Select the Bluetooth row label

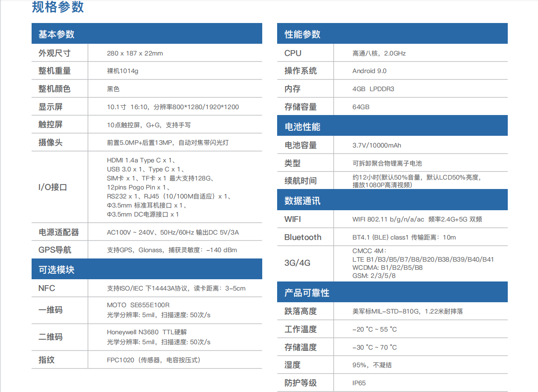pyautogui.click(x=303, y=237)
